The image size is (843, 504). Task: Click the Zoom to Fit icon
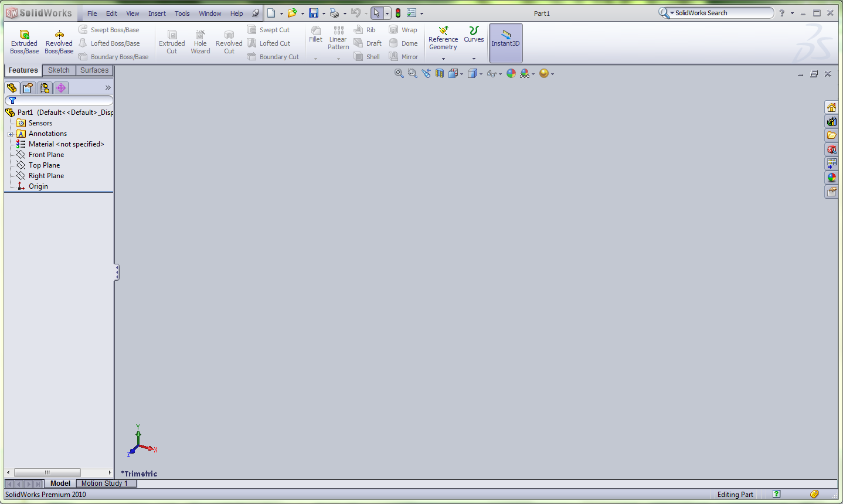[x=399, y=73]
